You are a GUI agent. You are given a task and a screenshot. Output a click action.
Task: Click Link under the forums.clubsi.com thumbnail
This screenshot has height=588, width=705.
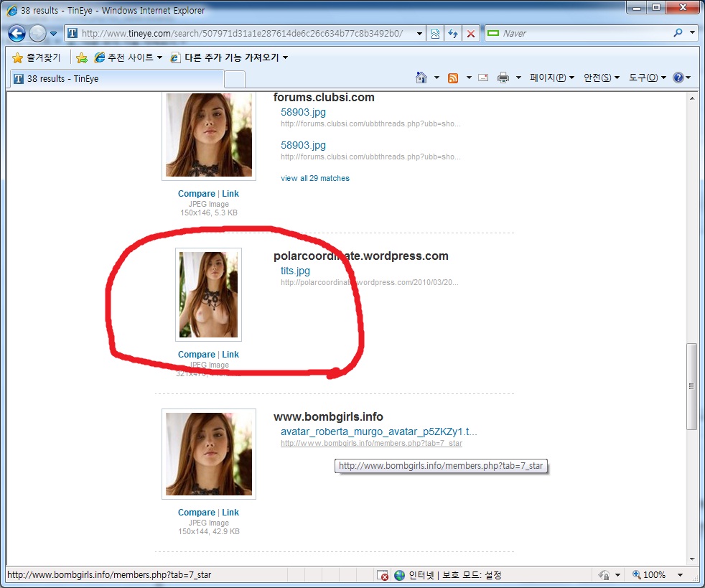click(230, 194)
